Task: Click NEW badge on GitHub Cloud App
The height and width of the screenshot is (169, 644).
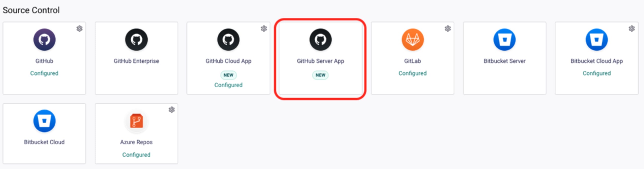Action: coord(228,75)
